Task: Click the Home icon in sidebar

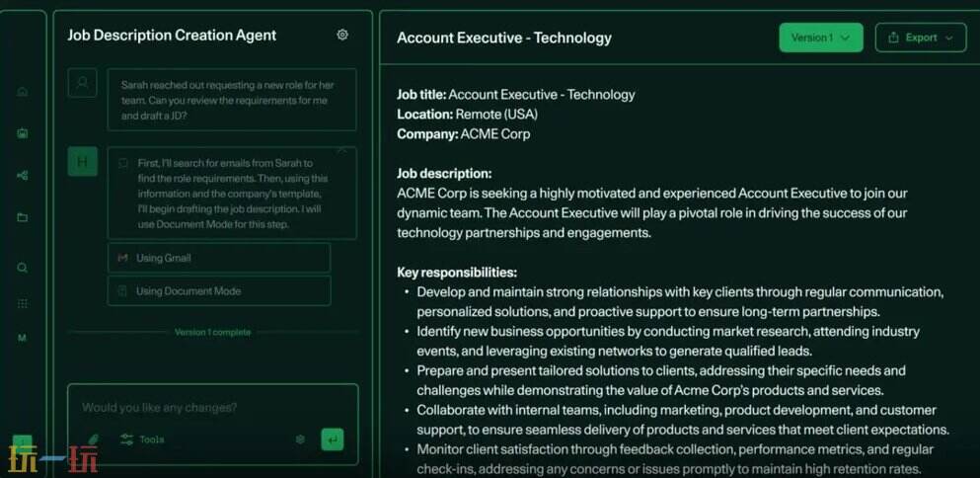Action: (x=23, y=92)
